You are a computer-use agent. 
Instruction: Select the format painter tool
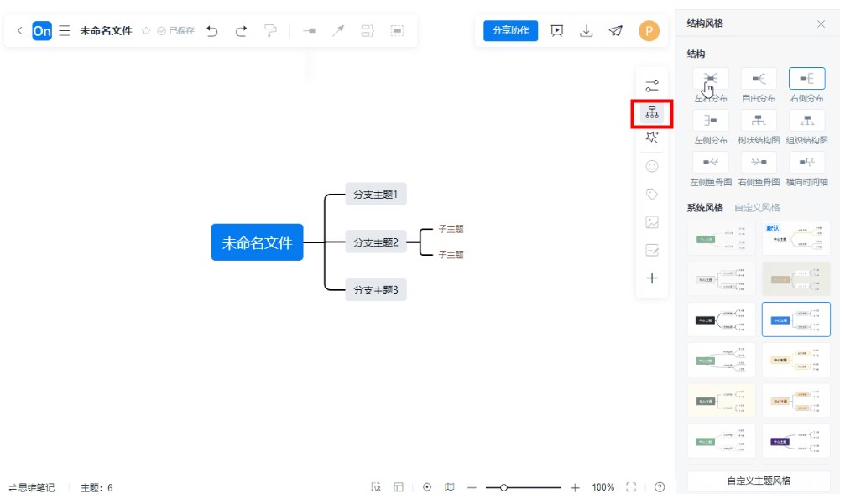coord(270,31)
